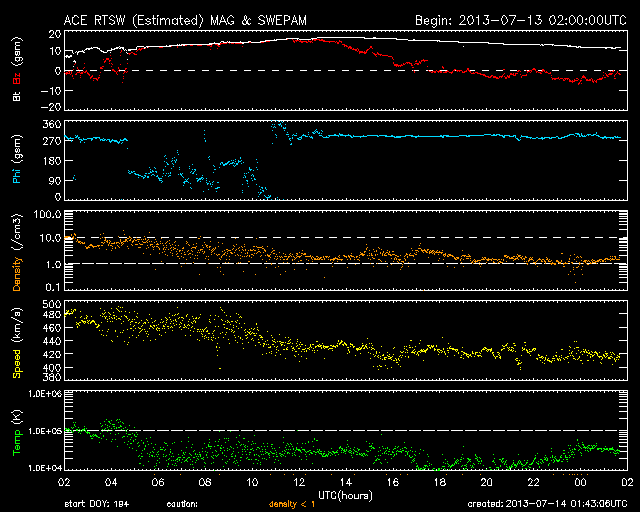Screen dimensions: 640x512
Task: Click the '-10' tick on the Bt Bz axis
Action: pos(51,91)
